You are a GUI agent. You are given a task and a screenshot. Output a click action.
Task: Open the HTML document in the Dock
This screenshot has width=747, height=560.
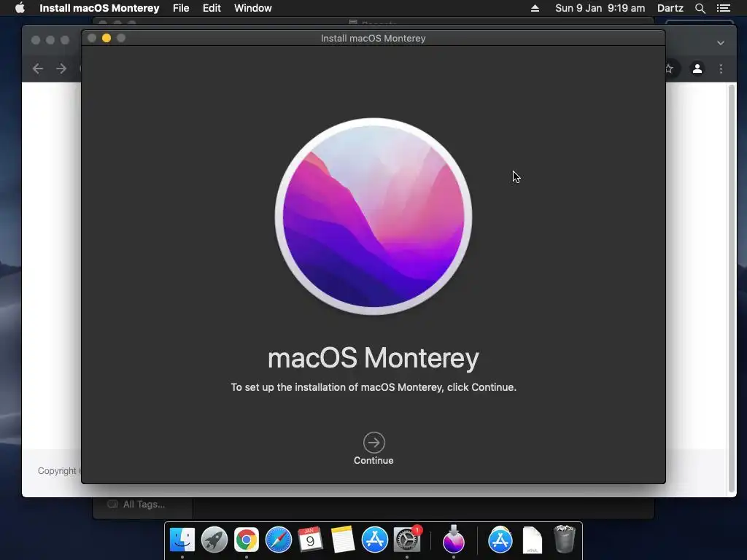(532, 540)
